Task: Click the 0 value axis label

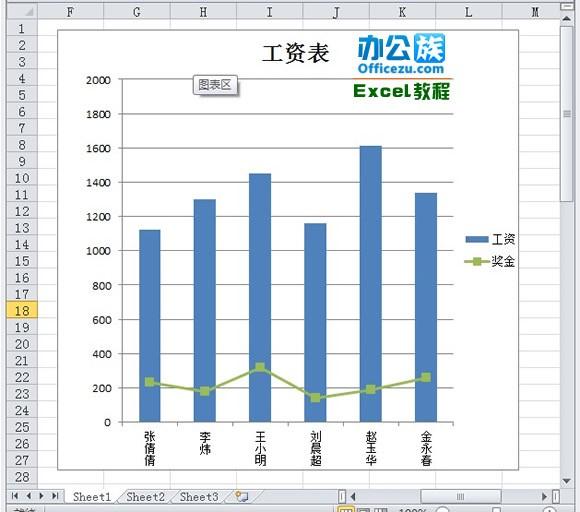Action: pyautogui.click(x=107, y=422)
